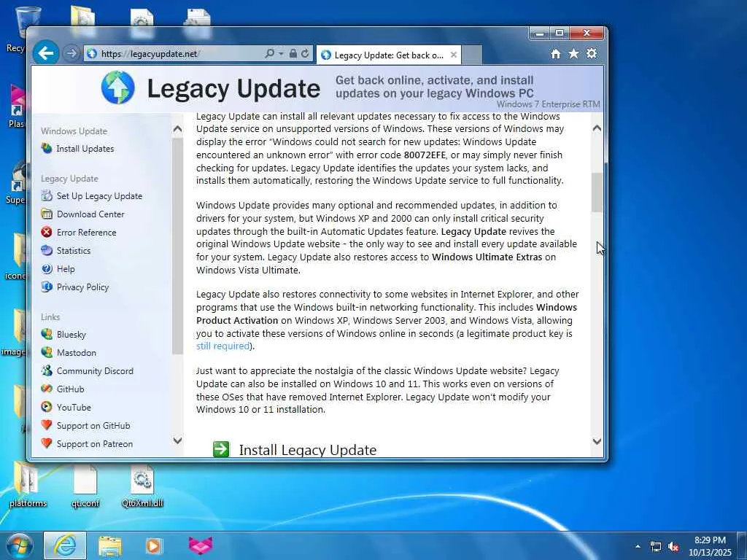The image size is (747, 560).
Task: Open the Privacy Policy link
Action: pos(83,287)
